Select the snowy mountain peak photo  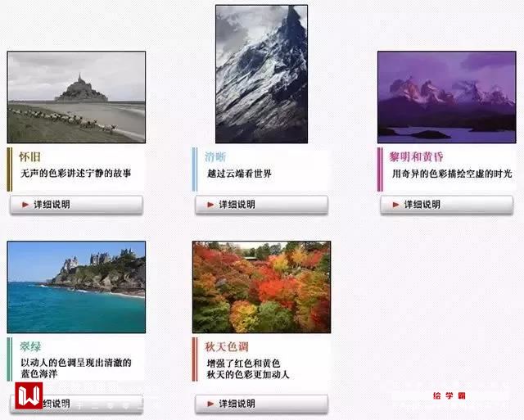[262, 74]
